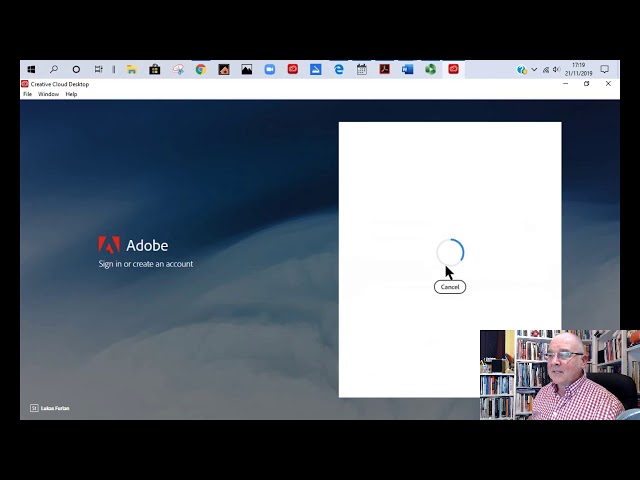Close the Creative Cloud Desktop window
This screenshot has height=480, width=640.
coord(608,84)
